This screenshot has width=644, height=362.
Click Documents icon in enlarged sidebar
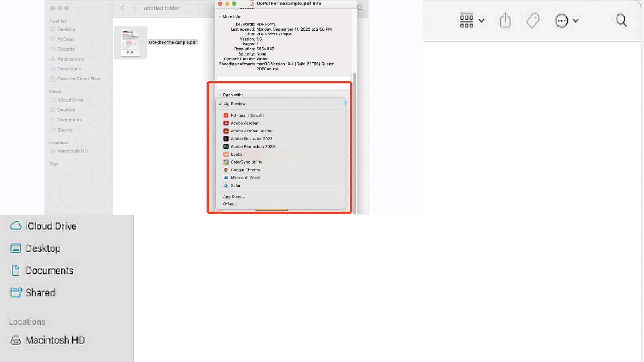coord(16,270)
